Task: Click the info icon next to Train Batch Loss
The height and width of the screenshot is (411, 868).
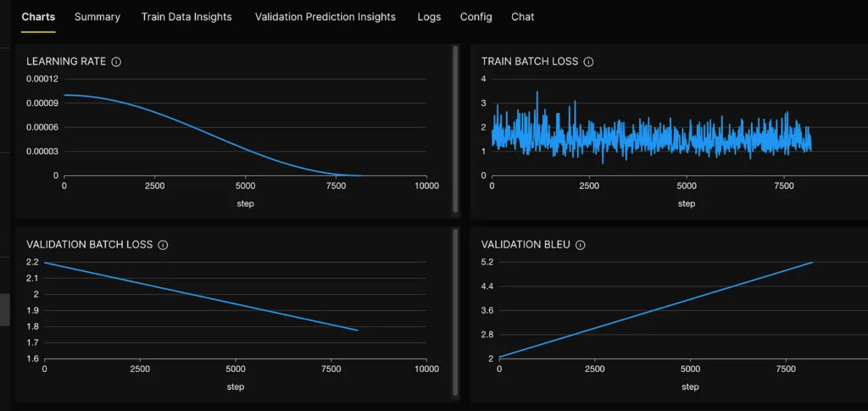Action: pos(589,62)
